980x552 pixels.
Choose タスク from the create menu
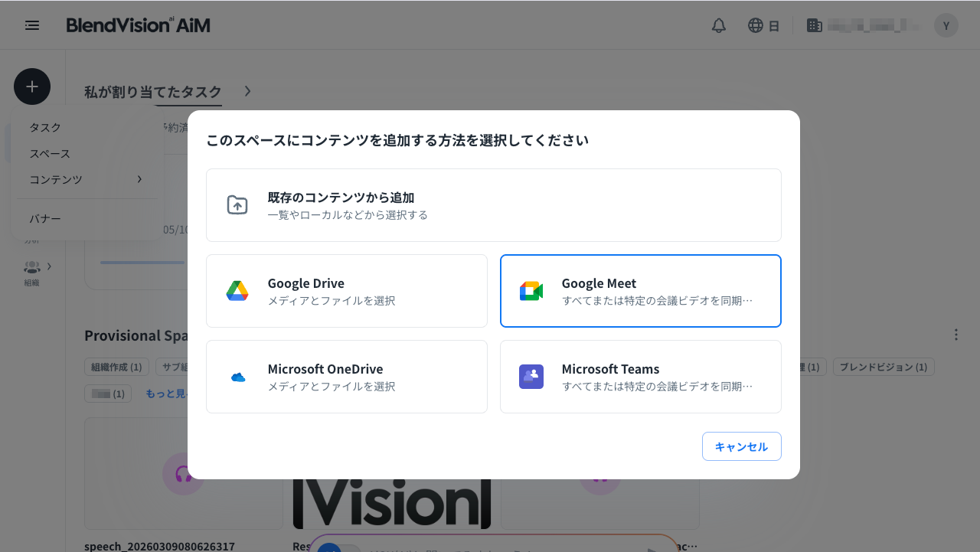click(87, 127)
